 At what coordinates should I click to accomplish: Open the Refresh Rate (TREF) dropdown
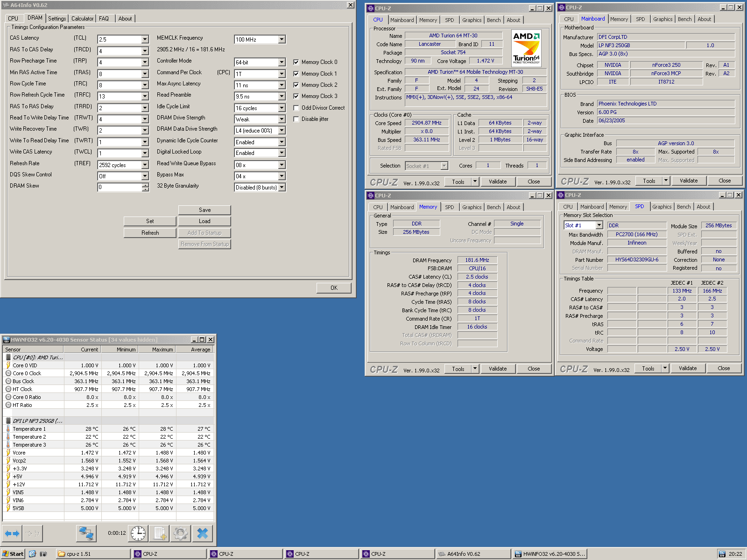tap(145, 165)
